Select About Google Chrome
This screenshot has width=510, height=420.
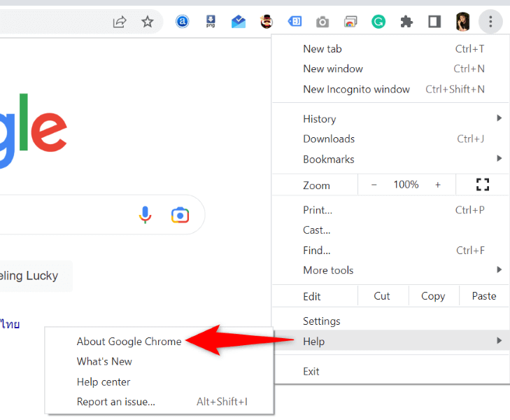pos(129,342)
